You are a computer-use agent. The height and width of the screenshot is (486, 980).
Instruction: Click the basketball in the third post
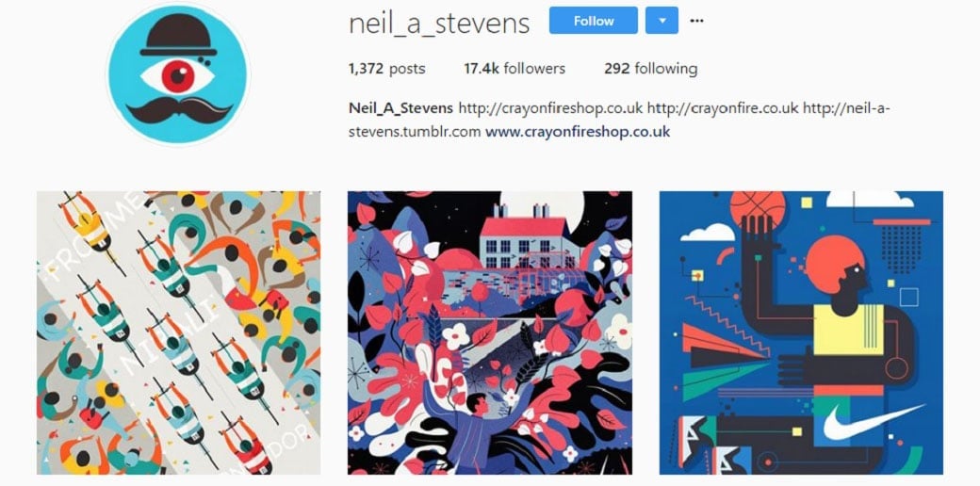tap(758, 209)
